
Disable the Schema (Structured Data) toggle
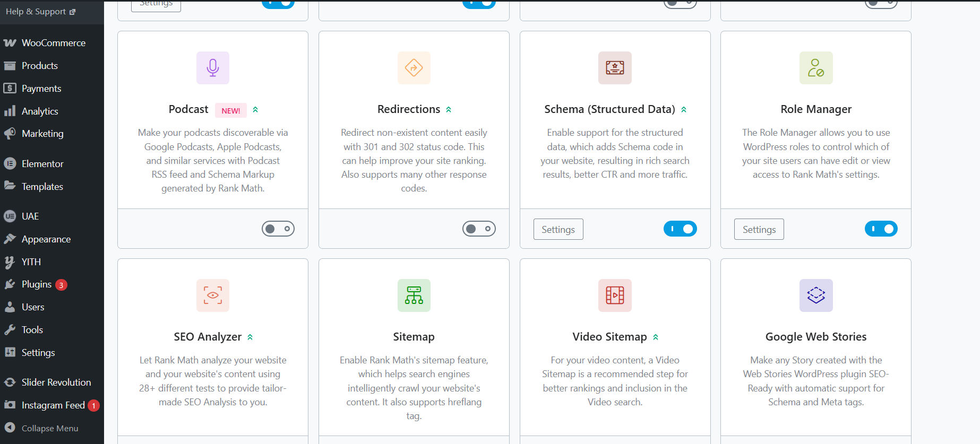tap(680, 229)
